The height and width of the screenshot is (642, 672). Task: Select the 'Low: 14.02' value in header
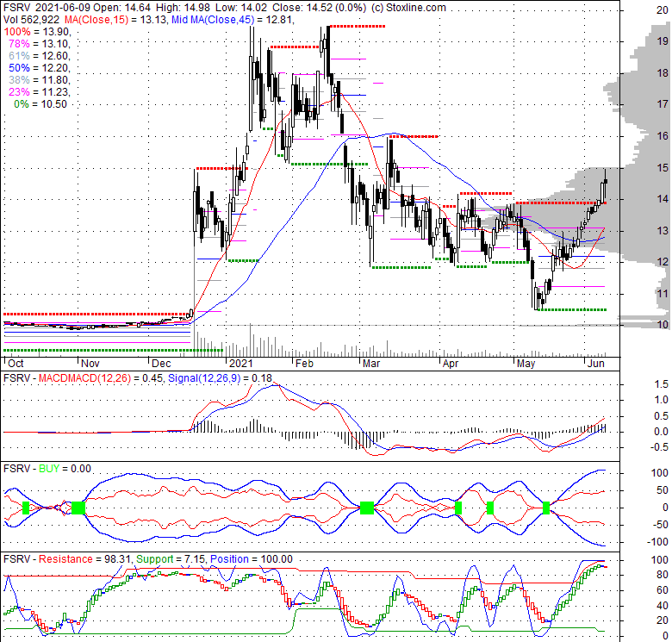click(x=241, y=7)
